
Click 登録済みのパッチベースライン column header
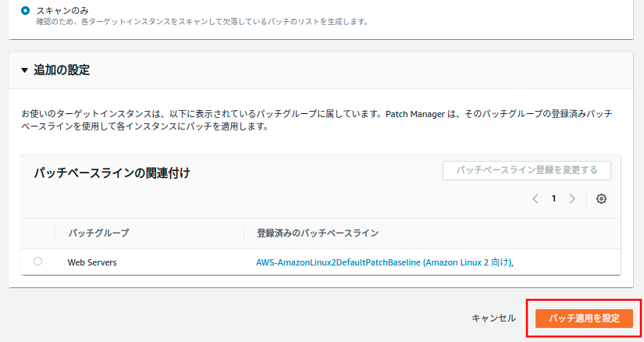312,233
